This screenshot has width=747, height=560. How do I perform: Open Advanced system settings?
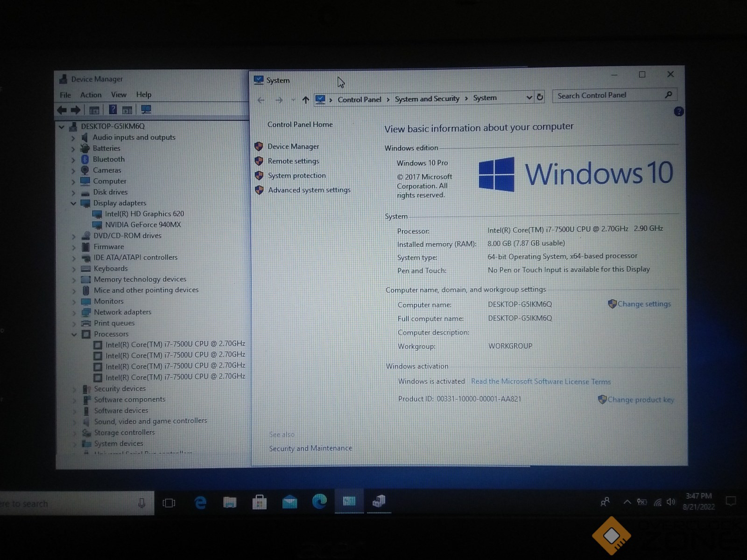coord(309,190)
